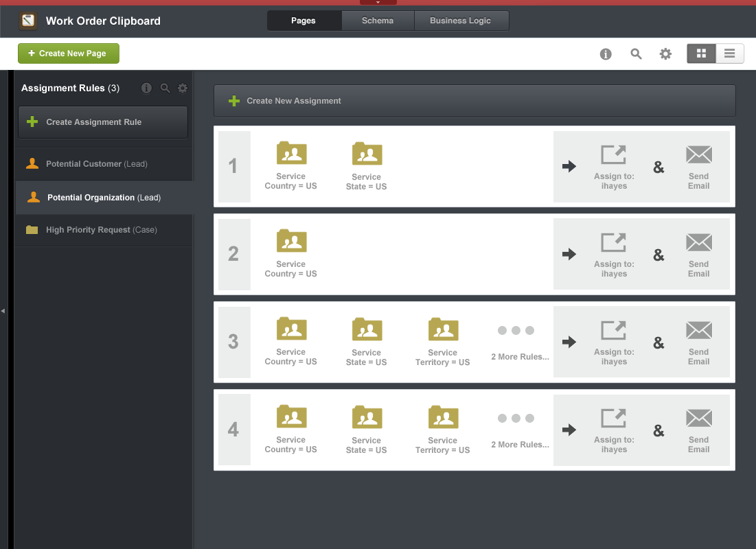756x549 pixels.
Task: Select Potential Organization (Lead) rule
Action: click(x=104, y=198)
